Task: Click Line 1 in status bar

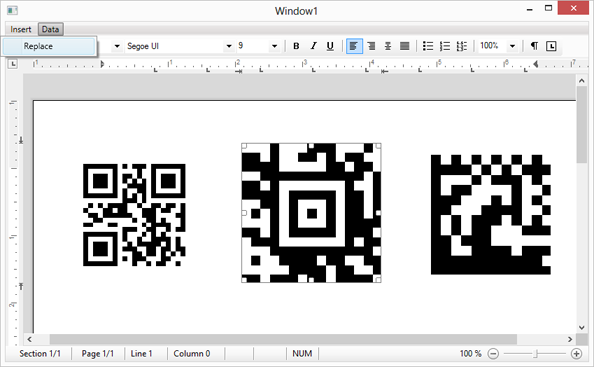Action: coord(141,354)
